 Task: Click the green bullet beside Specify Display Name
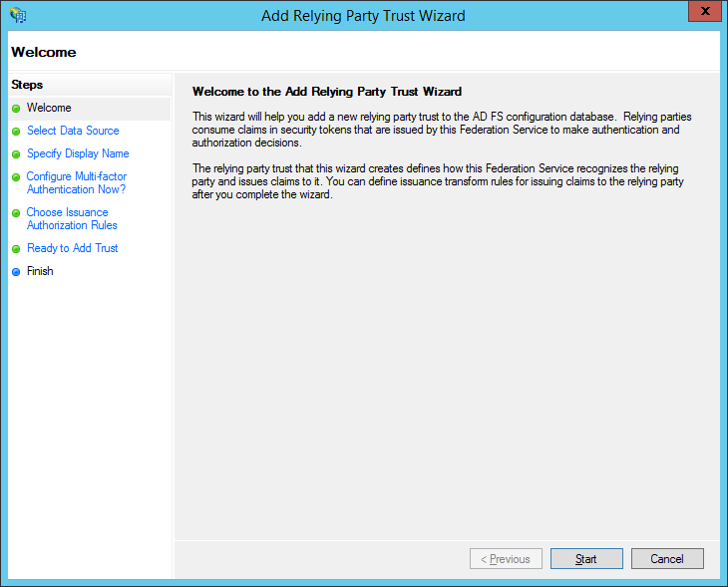[x=16, y=154]
